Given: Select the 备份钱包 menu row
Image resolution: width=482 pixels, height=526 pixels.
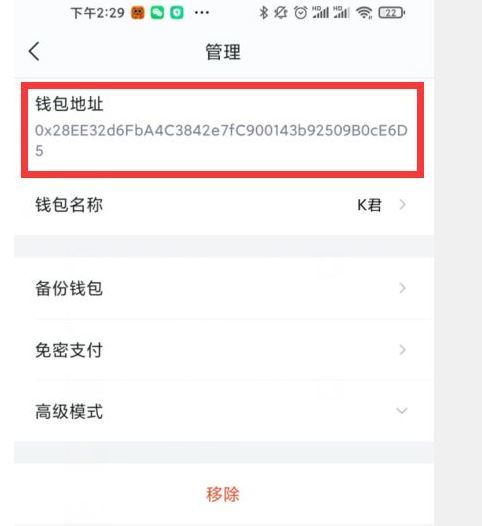Looking at the screenshot, I should [224, 288].
